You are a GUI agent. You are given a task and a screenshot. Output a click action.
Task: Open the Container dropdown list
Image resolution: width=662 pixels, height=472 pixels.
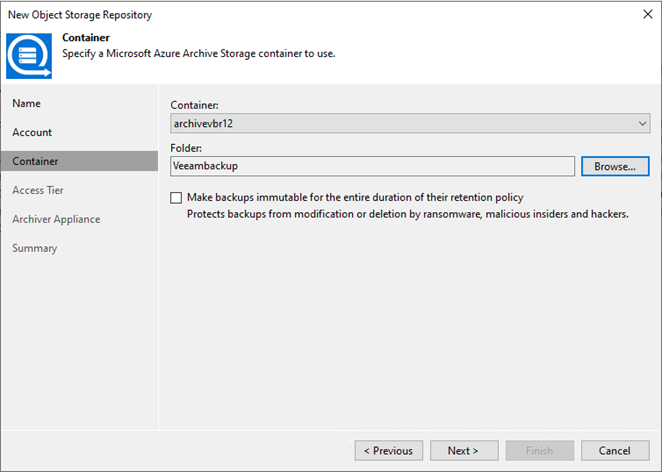tap(410, 123)
